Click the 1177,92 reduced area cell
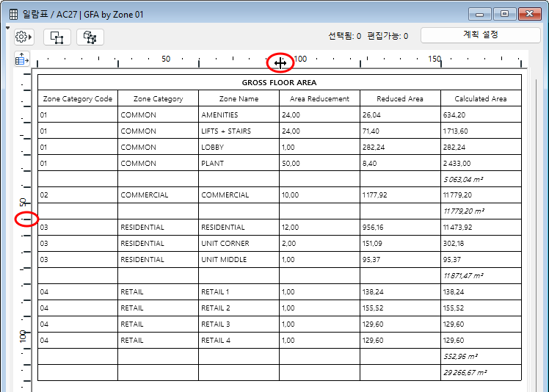 [x=400, y=195]
